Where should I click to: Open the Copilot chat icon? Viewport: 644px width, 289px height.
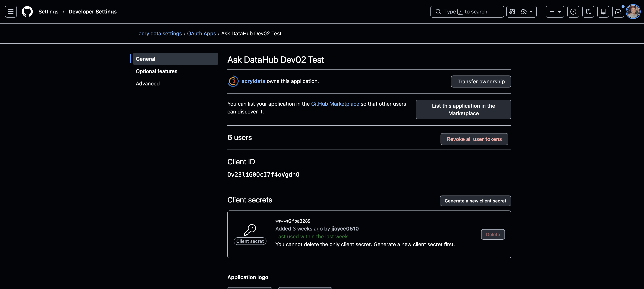(512, 12)
